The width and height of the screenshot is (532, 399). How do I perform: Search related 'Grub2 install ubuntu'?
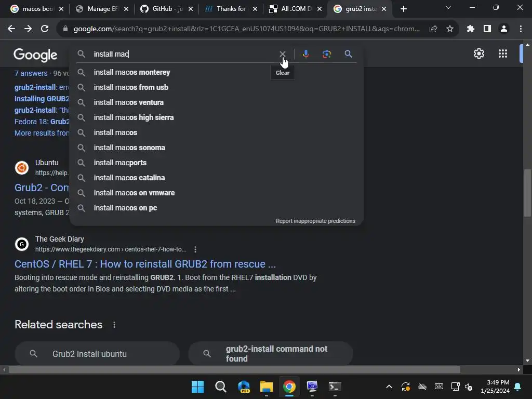click(97, 353)
